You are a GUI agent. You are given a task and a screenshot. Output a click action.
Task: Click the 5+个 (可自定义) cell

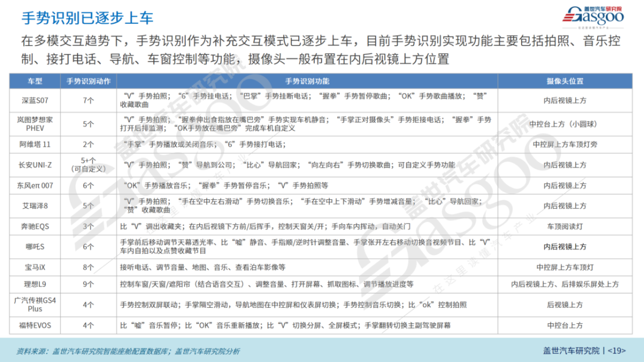tap(89, 165)
